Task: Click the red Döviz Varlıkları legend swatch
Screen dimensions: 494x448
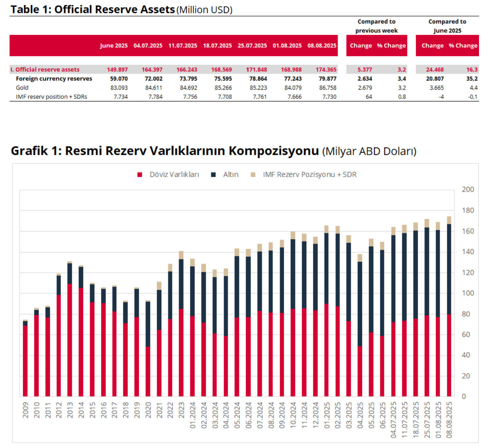Action: point(140,175)
